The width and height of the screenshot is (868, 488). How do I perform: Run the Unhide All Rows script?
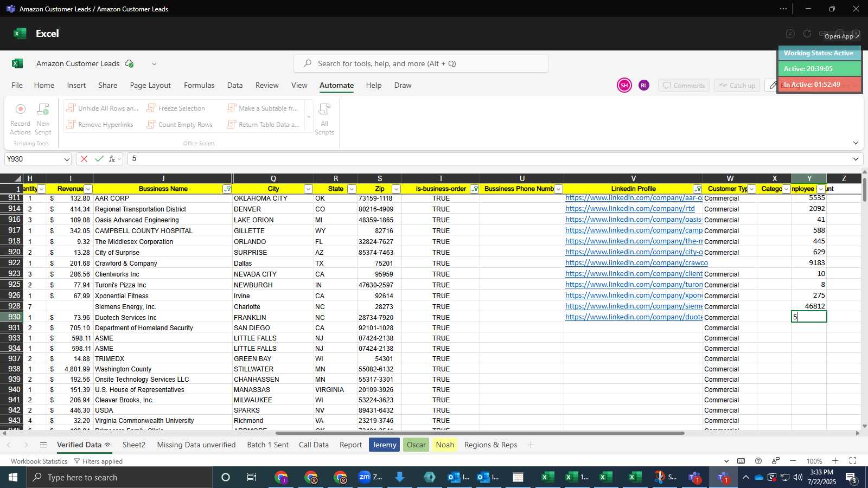click(x=102, y=108)
